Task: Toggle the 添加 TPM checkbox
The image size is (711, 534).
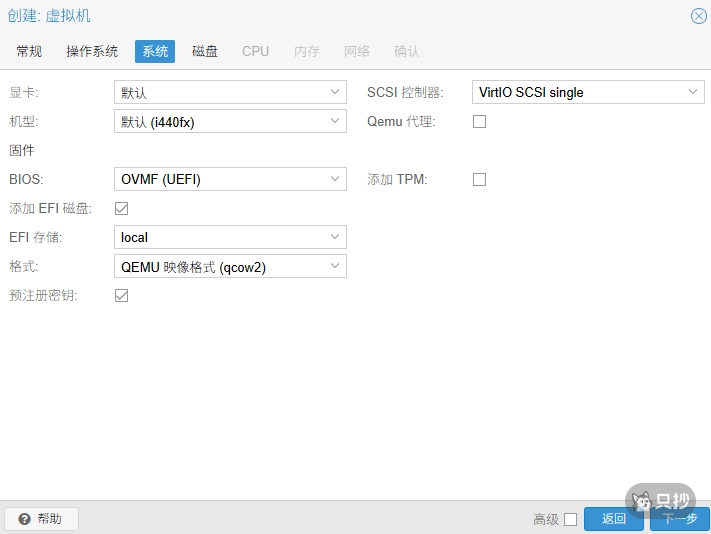Action: coord(479,180)
